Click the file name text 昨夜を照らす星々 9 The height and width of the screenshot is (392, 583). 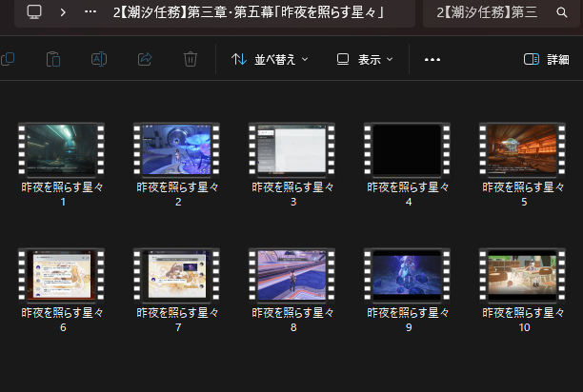pos(409,320)
